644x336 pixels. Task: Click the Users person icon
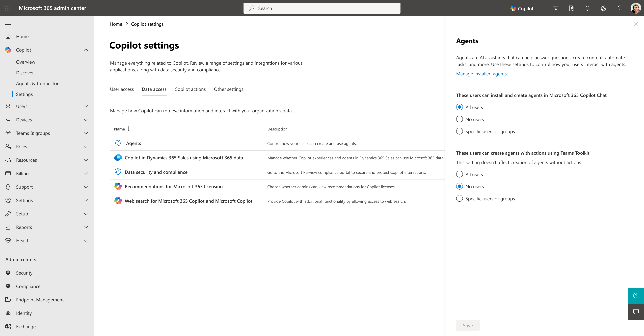click(8, 106)
